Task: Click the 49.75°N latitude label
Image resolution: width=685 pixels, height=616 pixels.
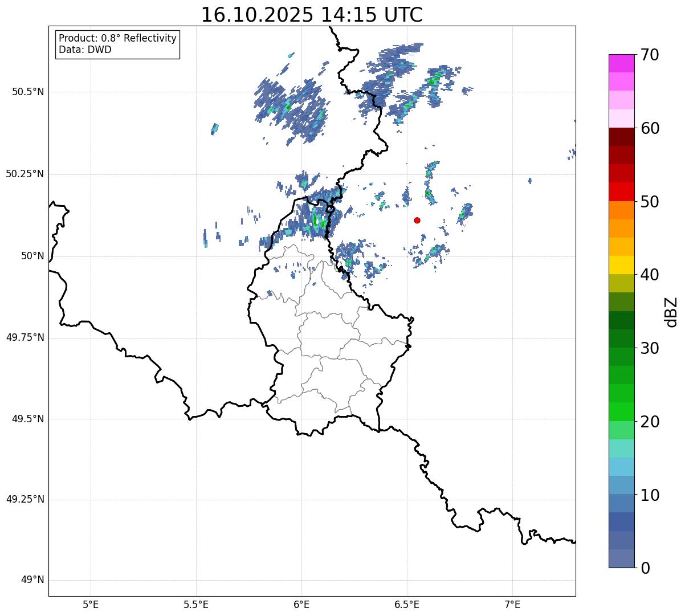Action: 25,337
